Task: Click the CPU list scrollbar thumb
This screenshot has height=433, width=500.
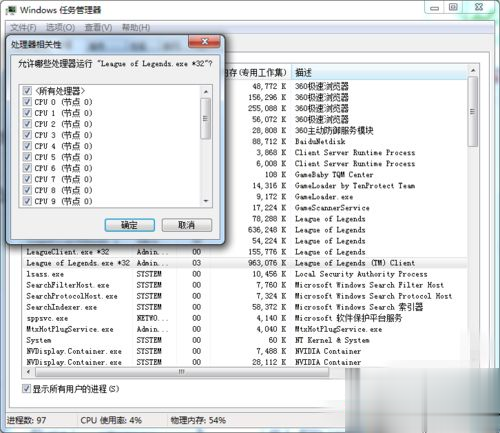Action: click(x=206, y=119)
